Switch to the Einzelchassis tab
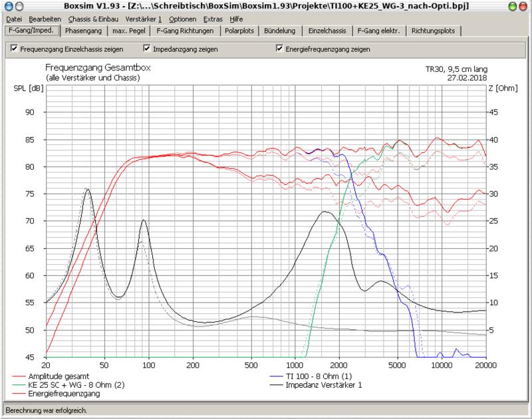Viewport: 532px width, 419px height. click(326, 31)
